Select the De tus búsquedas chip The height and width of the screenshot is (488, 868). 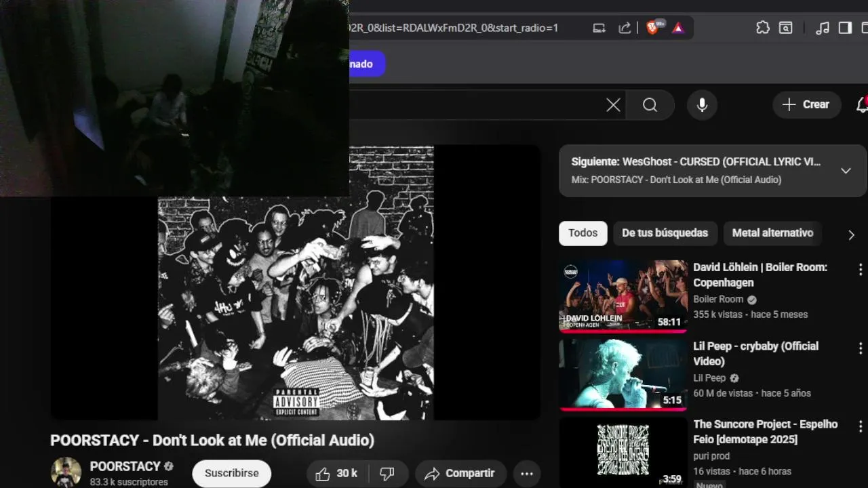pyautogui.click(x=665, y=233)
